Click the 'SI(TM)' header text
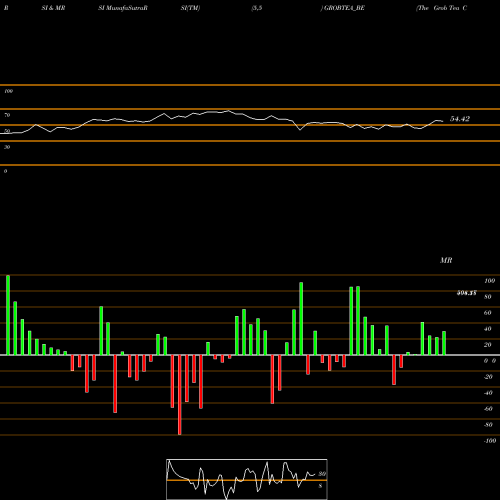 click(x=190, y=8)
